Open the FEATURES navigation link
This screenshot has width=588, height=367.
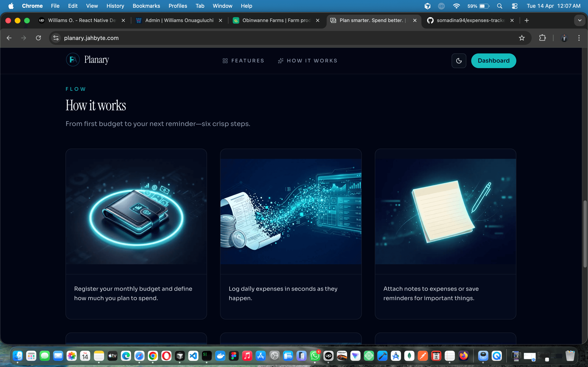(x=243, y=61)
